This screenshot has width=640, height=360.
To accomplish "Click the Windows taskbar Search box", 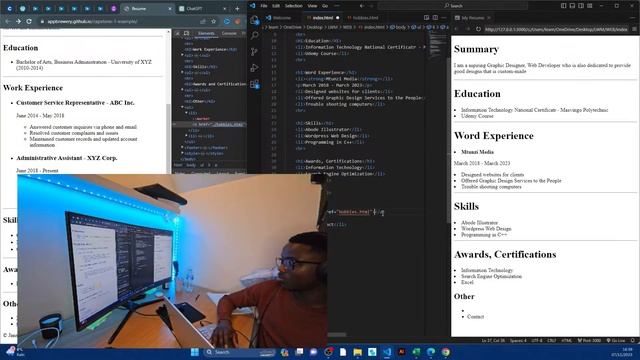I will 240,352.
